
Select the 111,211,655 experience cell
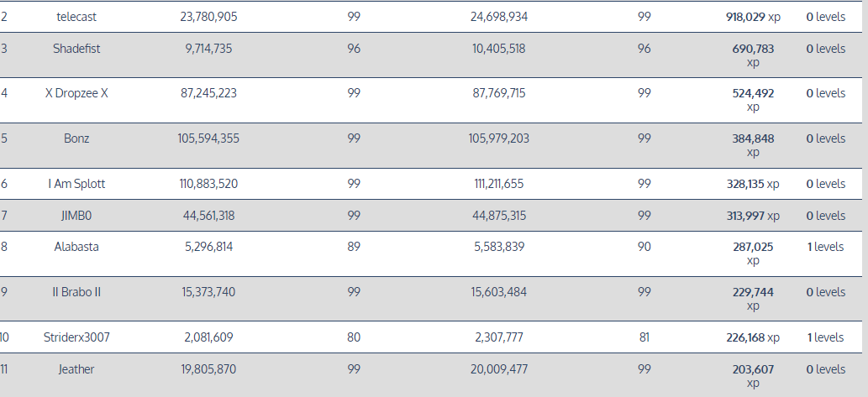coord(499,184)
